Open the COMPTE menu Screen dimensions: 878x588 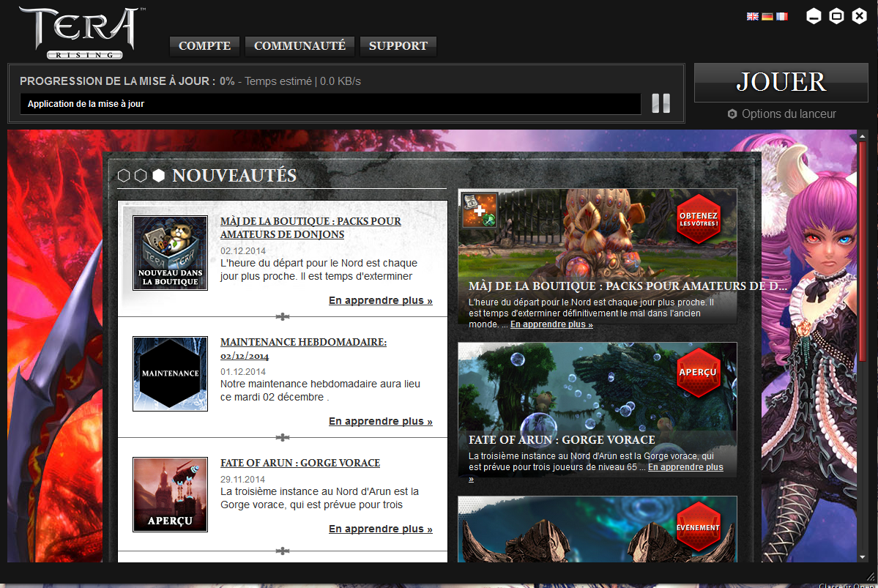(x=204, y=46)
